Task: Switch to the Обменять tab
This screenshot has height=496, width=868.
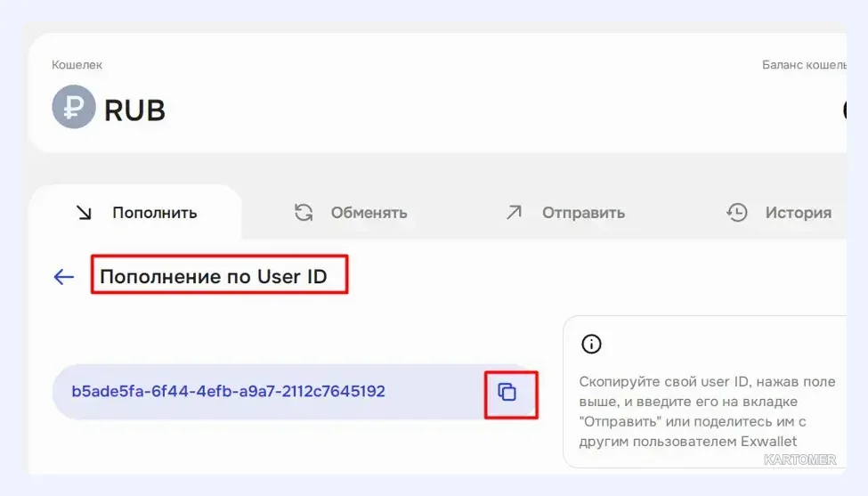Action: tap(351, 213)
